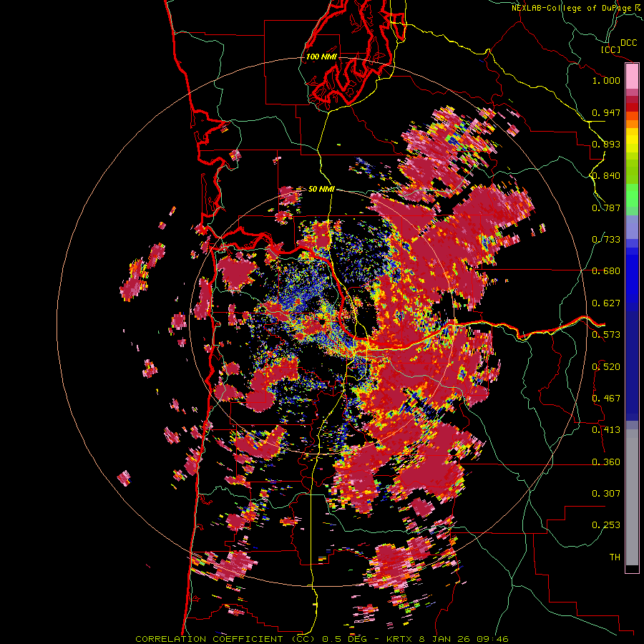644x644 pixels.
Task: Click the 0.467 scale label
Action: pyautogui.click(x=606, y=398)
